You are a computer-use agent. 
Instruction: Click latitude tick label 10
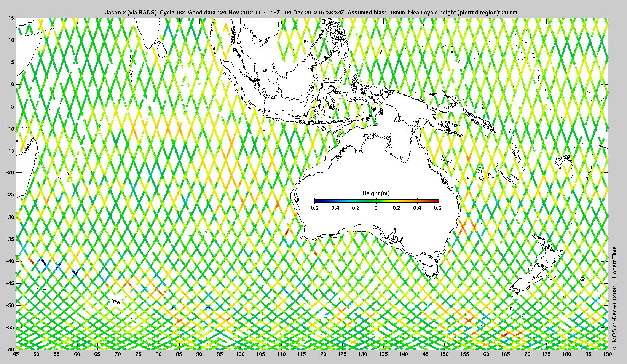11,40
